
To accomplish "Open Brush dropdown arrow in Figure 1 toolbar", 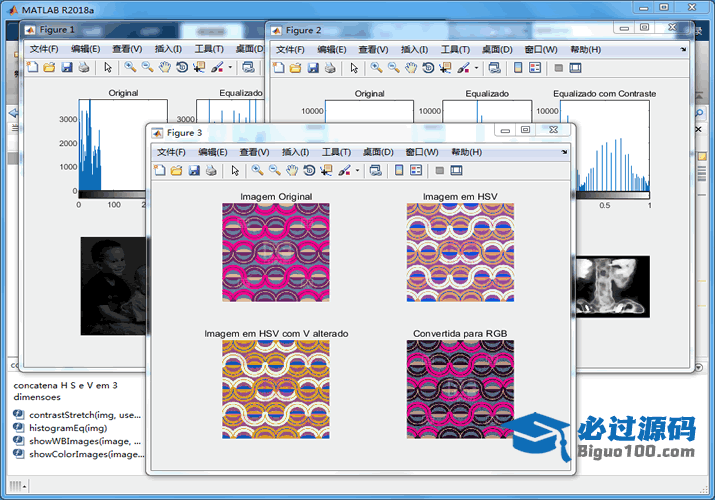I will pyautogui.click(x=231, y=68).
